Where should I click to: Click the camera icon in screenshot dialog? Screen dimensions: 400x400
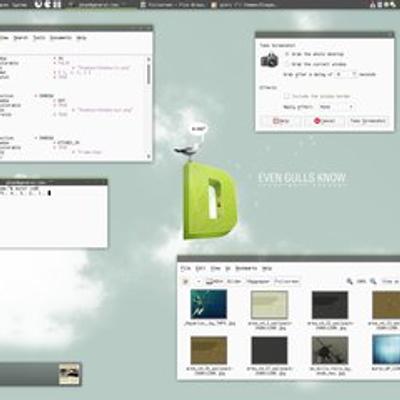tap(269, 60)
